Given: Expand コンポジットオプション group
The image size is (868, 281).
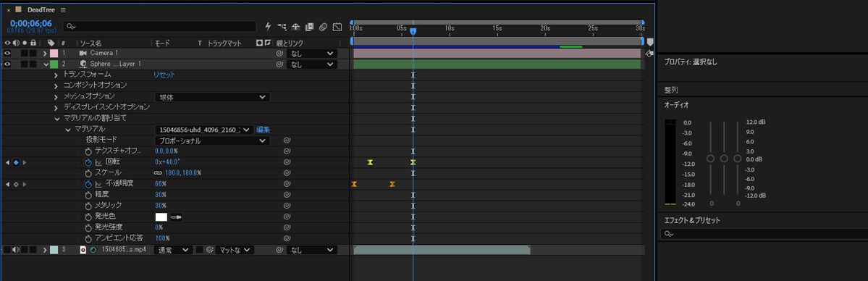Looking at the screenshot, I should [56, 86].
